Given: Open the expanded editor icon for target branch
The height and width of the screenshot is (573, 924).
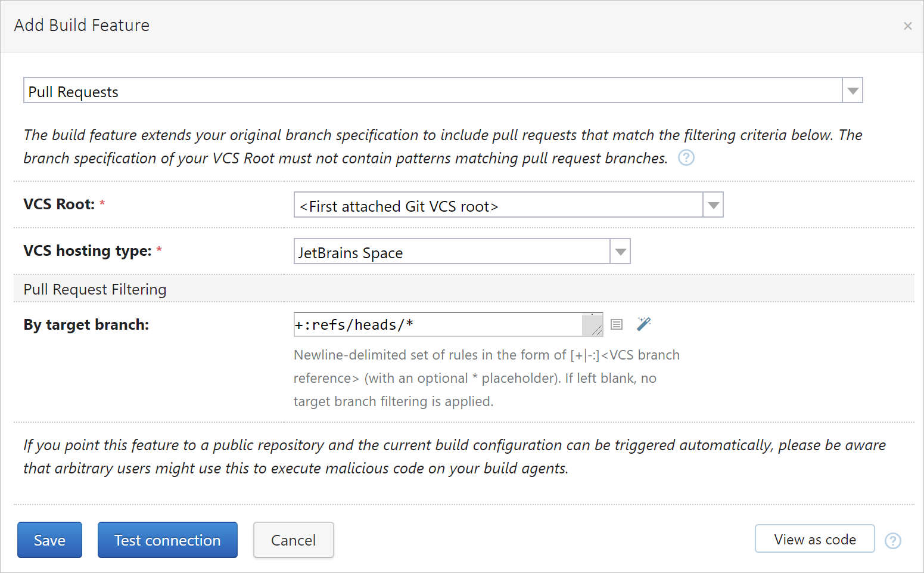Looking at the screenshot, I should (617, 324).
